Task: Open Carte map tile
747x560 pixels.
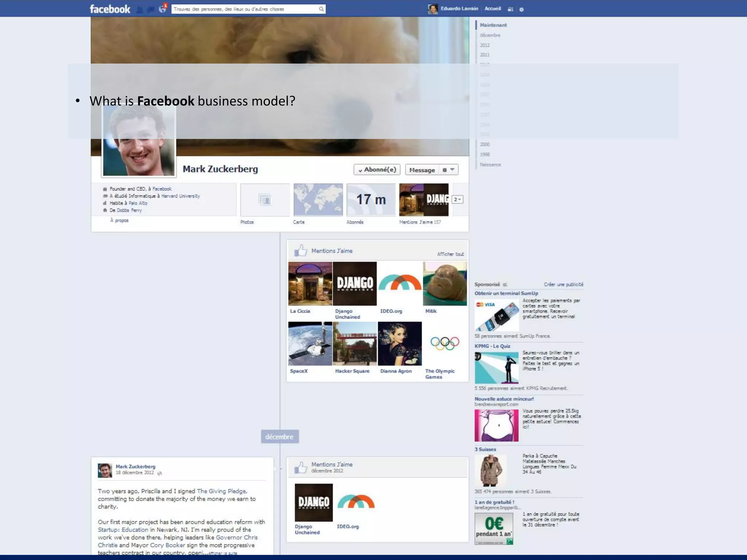Action: (318, 200)
